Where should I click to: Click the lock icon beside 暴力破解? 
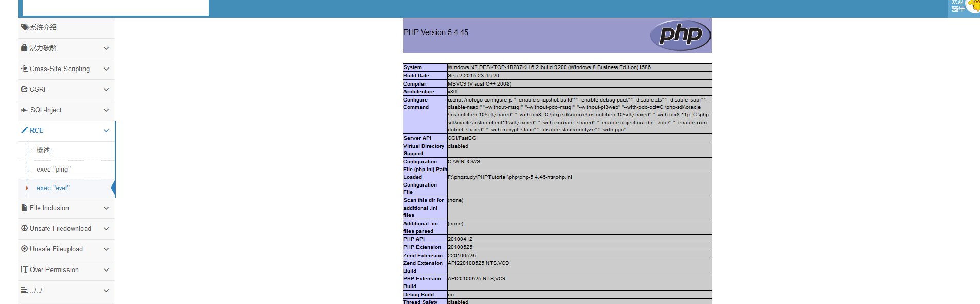24,48
